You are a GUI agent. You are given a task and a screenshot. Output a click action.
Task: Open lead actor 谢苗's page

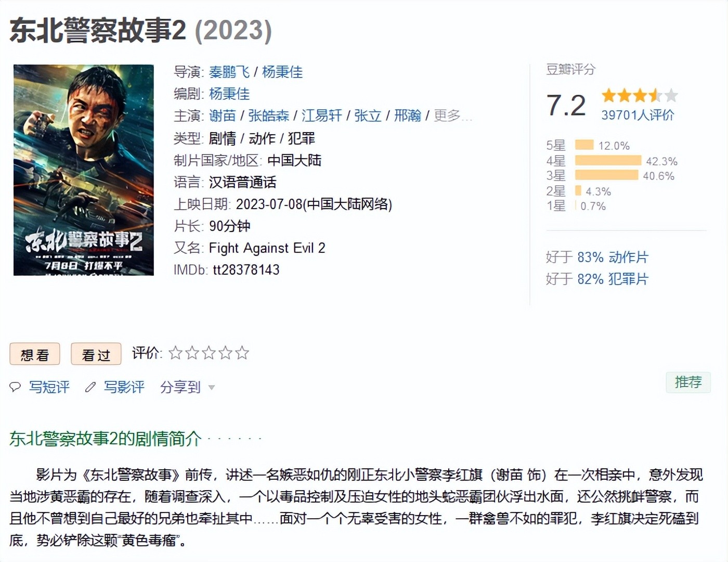click(222, 116)
